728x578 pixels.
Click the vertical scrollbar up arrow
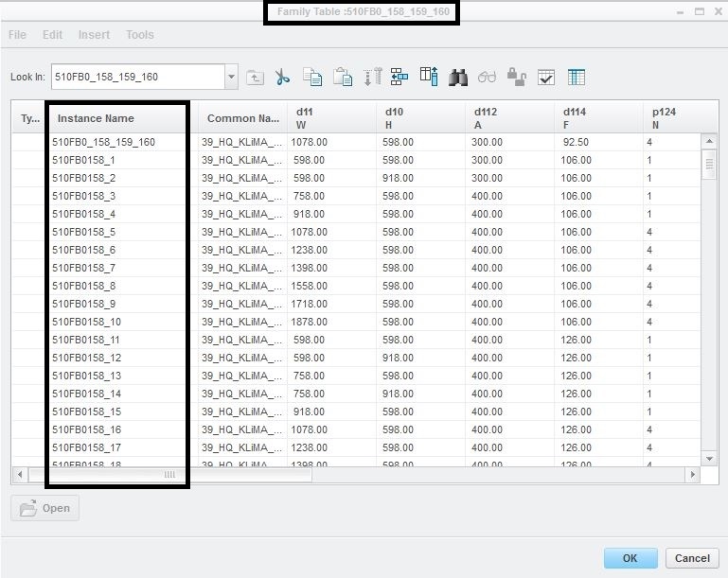pyautogui.click(x=709, y=141)
